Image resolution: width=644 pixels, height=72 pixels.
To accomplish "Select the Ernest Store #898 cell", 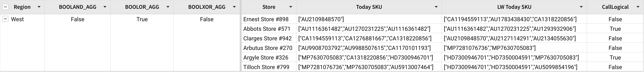I will point(269,19).
